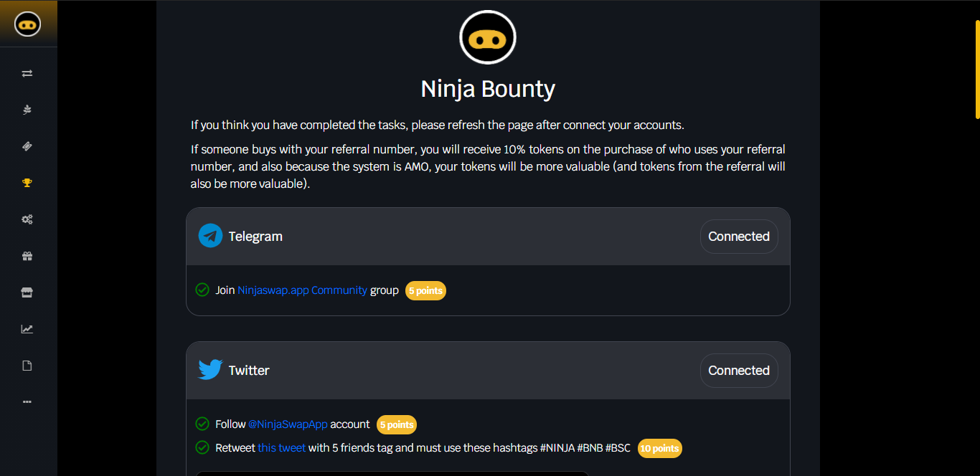Click the Telegram paper plane icon
Viewport: 980px width, 476px height.
[x=210, y=236]
